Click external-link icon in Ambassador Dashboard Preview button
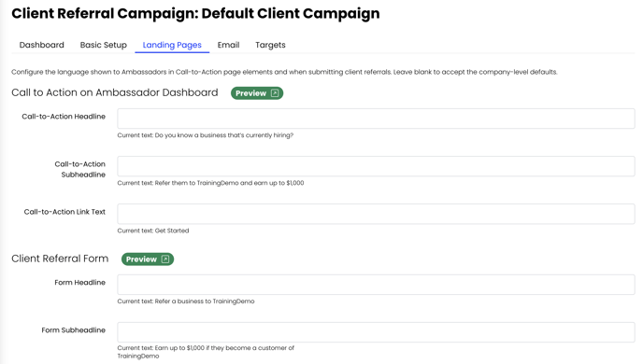The image size is (643, 364). click(275, 93)
